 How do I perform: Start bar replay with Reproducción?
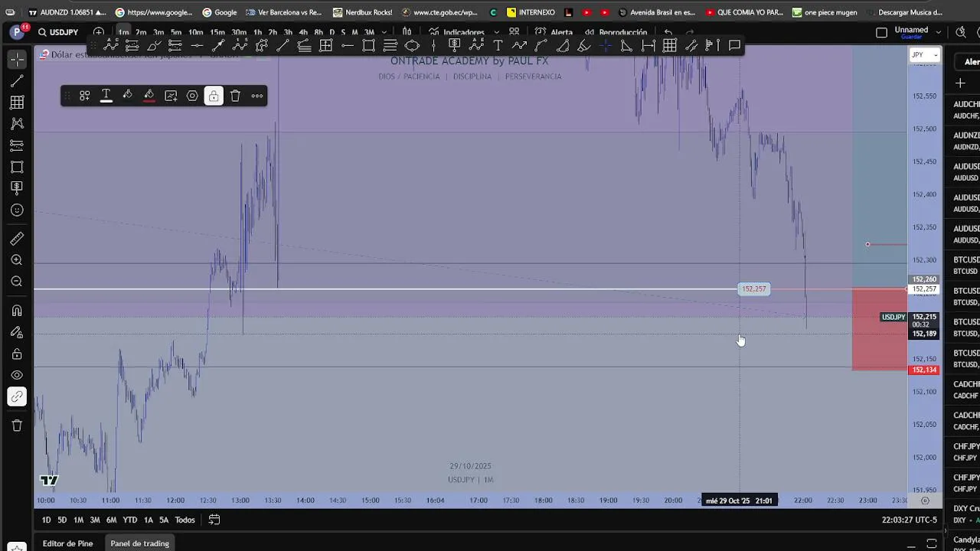615,32
